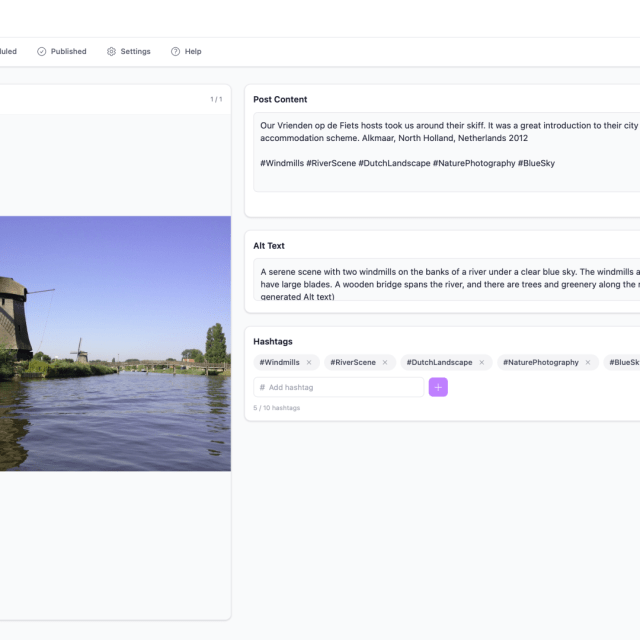Remove the #NaturePhotography hashtag chip
This screenshot has height=640, width=640.
coord(588,362)
